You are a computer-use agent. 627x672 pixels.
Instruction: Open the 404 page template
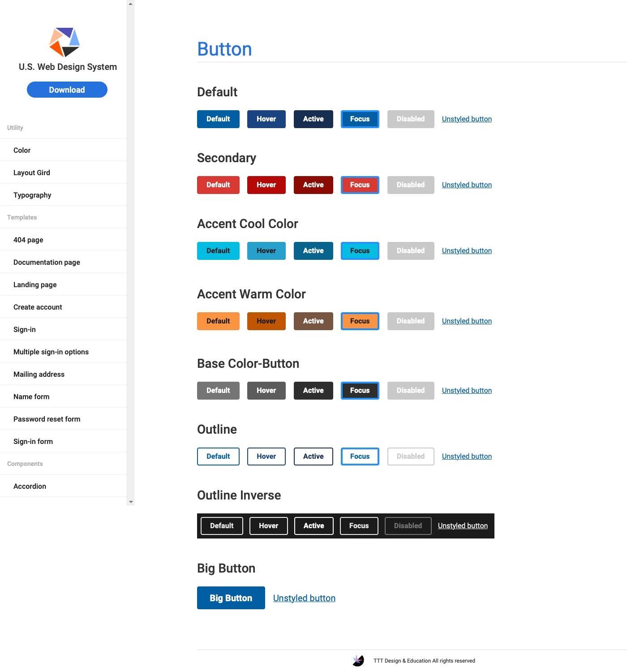pos(28,240)
